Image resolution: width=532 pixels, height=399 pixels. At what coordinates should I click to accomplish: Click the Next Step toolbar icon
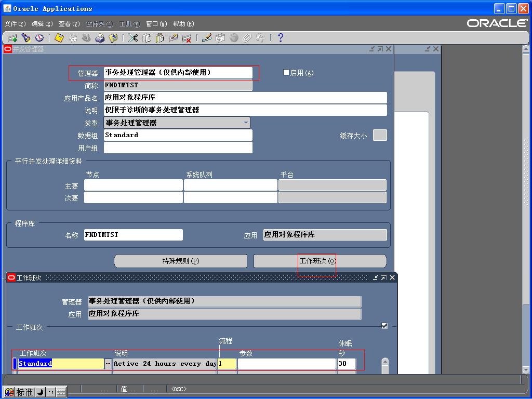tap(73, 38)
